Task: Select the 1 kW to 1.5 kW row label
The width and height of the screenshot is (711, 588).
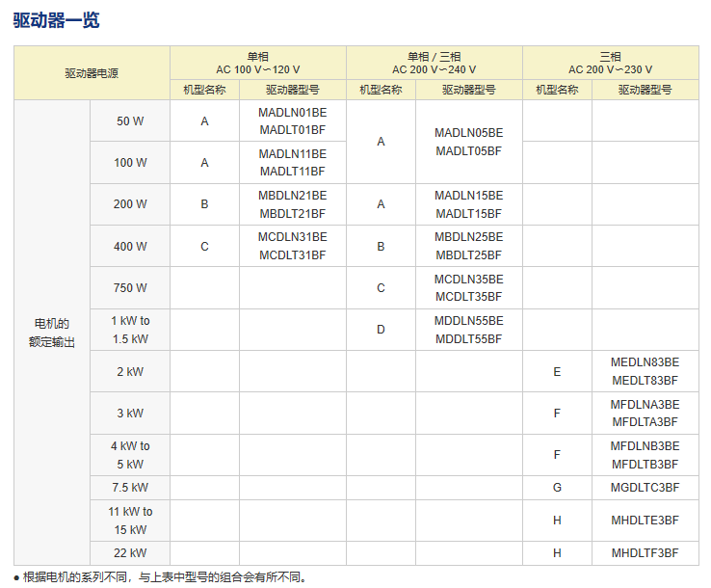Action: (x=130, y=330)
